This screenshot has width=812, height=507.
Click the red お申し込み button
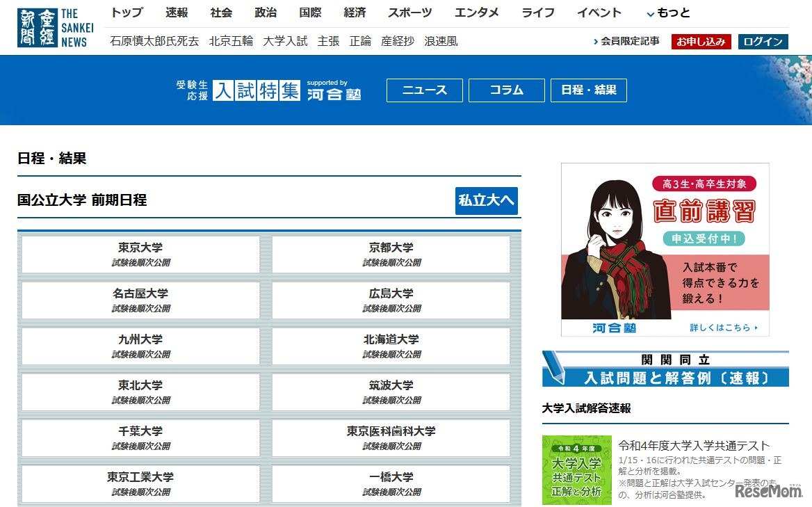[x=701, y=41]
